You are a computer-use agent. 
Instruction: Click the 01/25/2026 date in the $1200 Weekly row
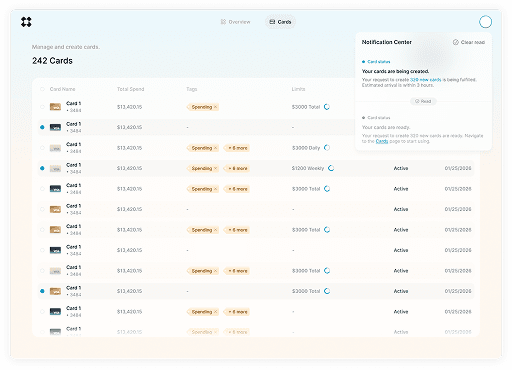458,168
